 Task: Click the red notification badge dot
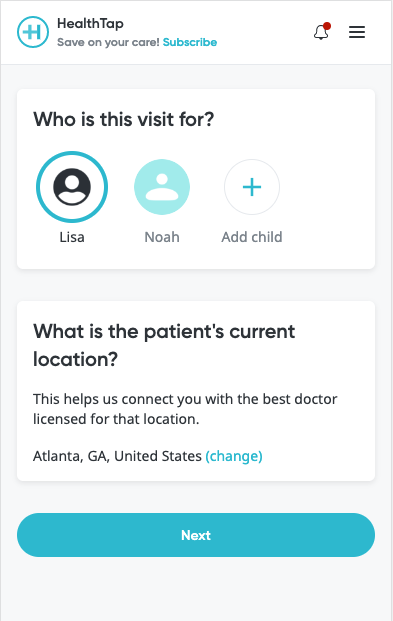pyautogui.click(x=327, y=26)
